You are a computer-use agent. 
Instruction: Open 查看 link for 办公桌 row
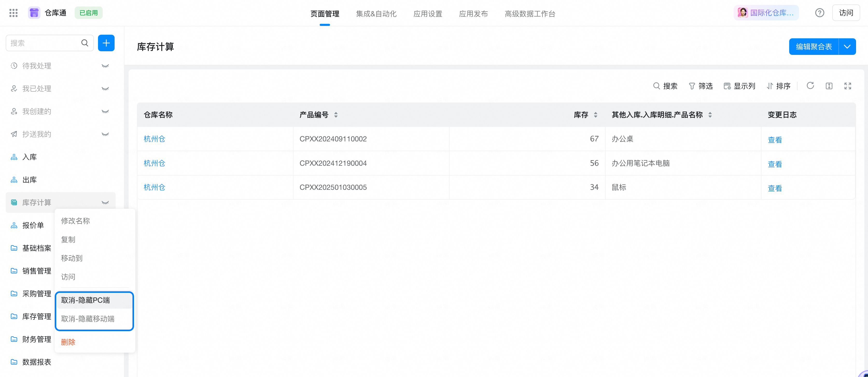(x=775, y=140)
